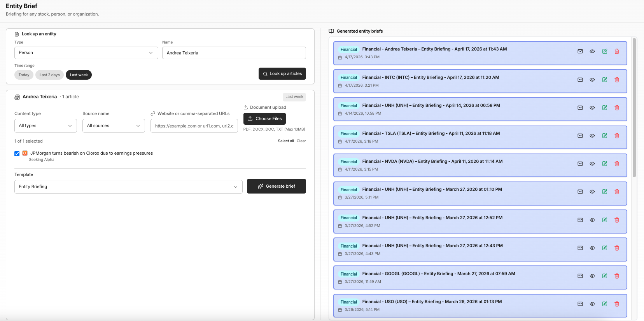Click Select all articles link

286,141
